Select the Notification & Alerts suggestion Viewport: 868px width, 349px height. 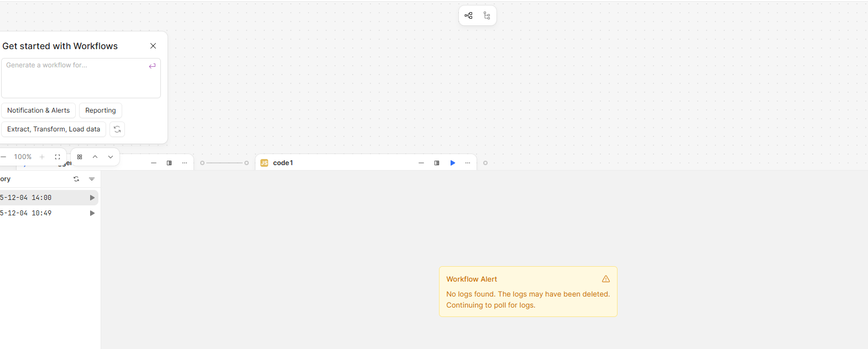(38, 110)
